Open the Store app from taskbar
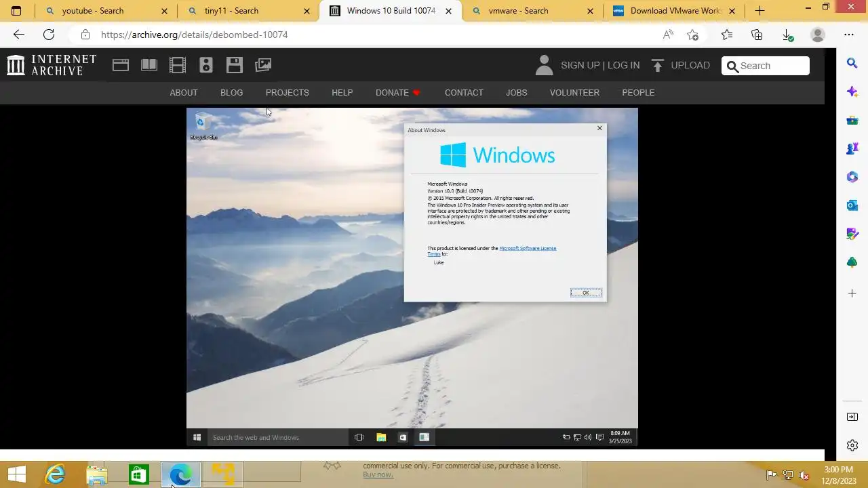 pyautogui.click(x=138, y=474)
